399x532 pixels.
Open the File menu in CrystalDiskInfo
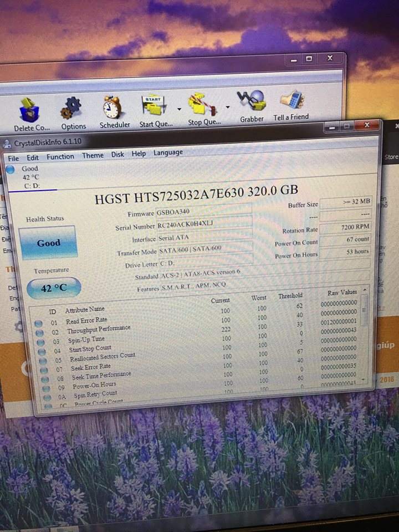point(13,158)
